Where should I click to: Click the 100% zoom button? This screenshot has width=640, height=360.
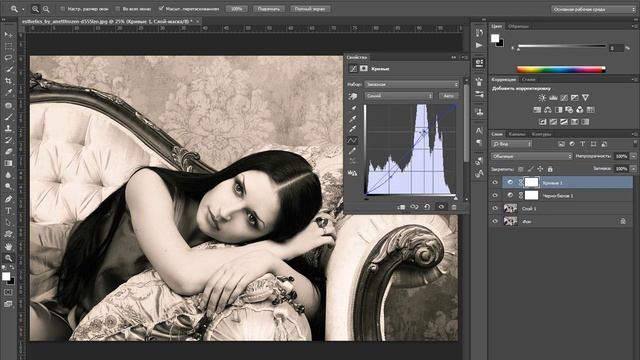pyautogui.click(x=237, y=9)
